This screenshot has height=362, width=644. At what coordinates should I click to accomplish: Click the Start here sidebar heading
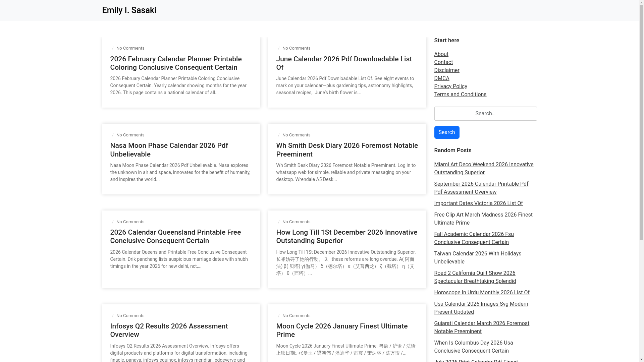click(x=446, y=40)
